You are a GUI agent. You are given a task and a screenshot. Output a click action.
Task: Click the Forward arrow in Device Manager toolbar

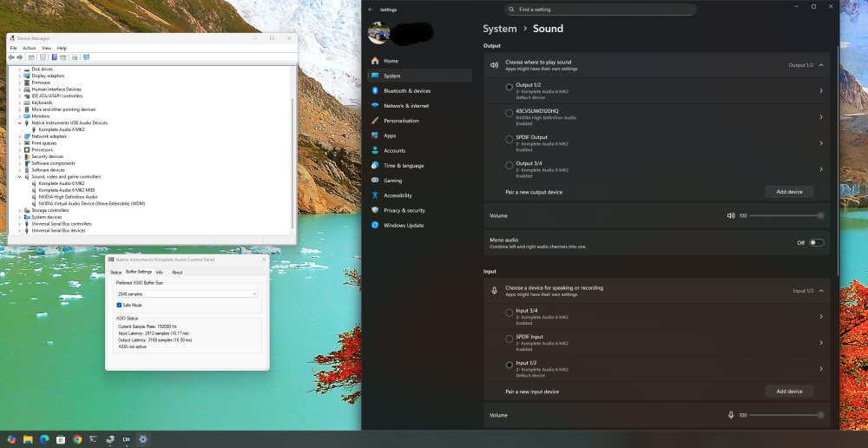click(20, 57)
